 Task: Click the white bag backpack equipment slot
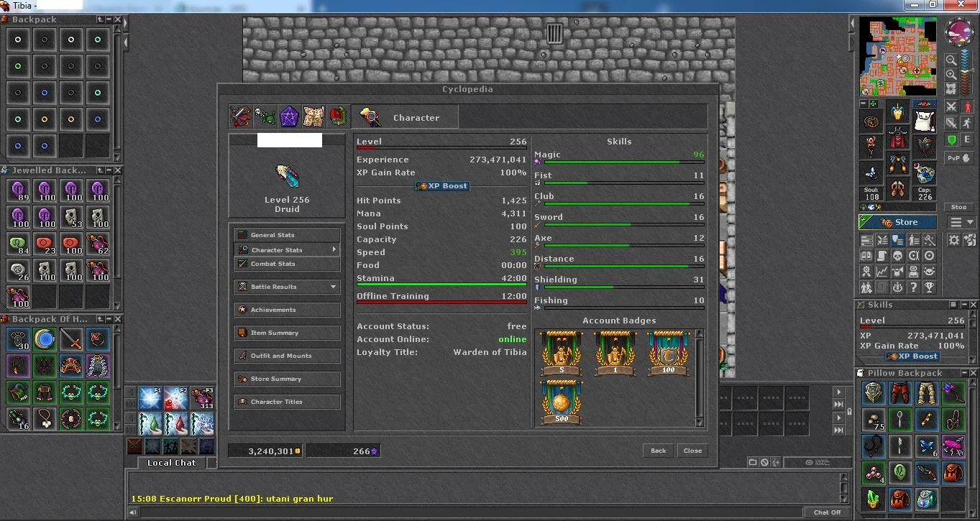coord(924,120)
